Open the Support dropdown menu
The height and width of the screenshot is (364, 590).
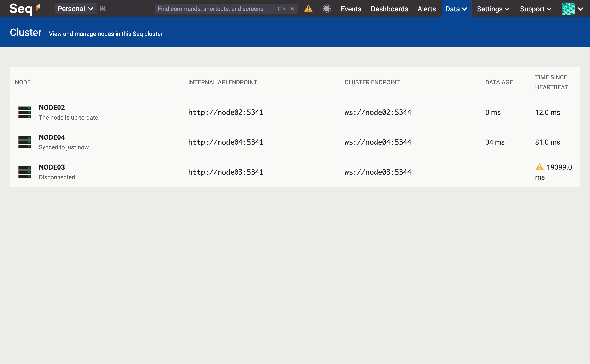(536, 9)
